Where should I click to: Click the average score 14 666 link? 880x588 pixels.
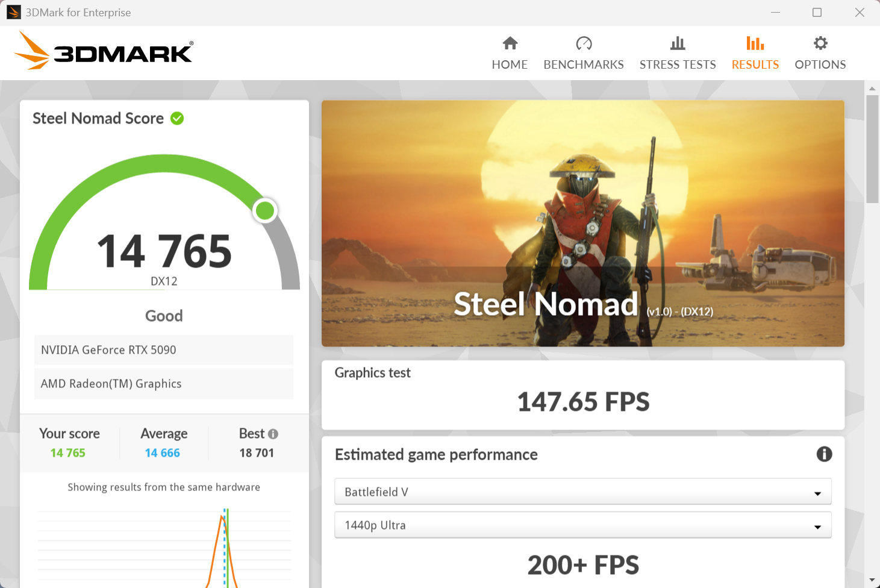point(163,452)
